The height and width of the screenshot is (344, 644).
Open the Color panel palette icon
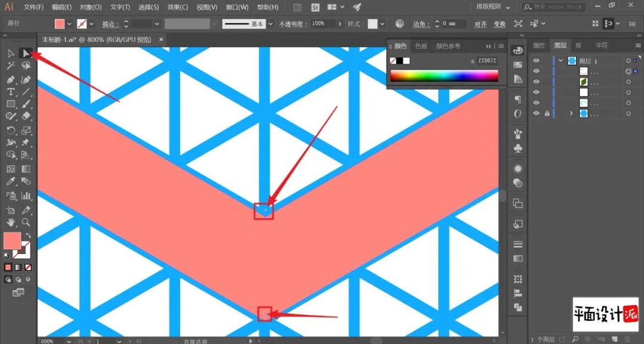[518, 51]
